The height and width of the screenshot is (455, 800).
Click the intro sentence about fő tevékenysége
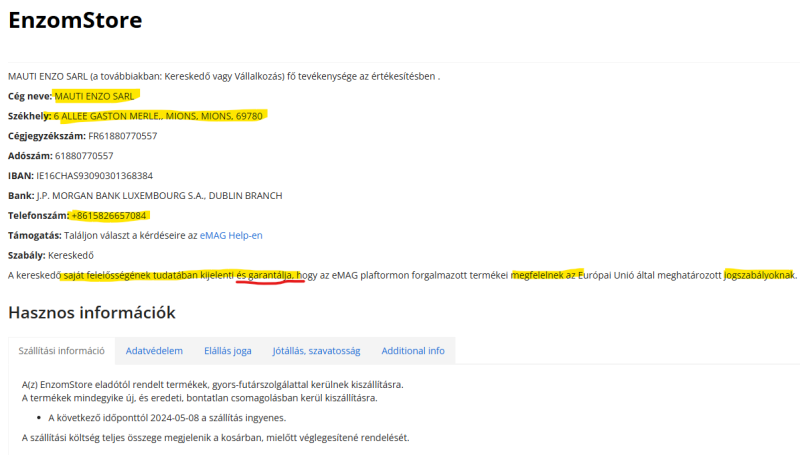tap(224, 77)
